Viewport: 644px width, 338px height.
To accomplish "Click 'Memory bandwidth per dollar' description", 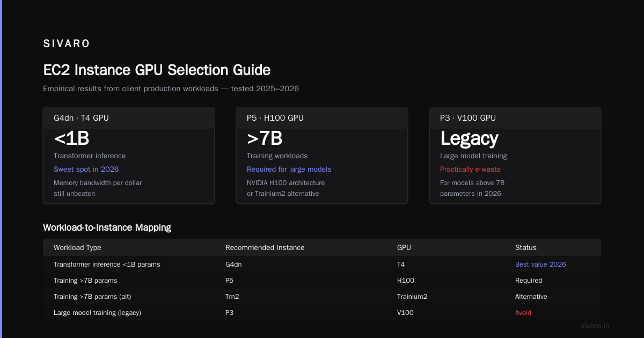I will tap(98, 183).
